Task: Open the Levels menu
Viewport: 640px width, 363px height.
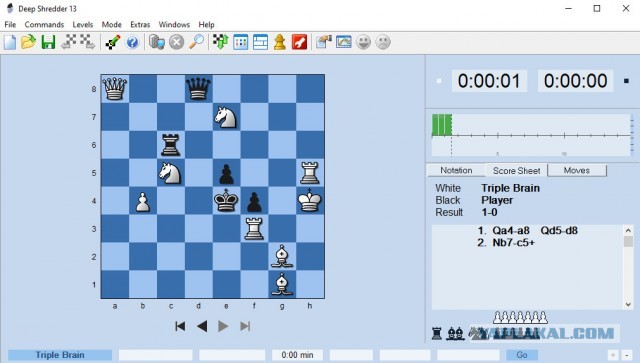Action: tap(83, 24)
